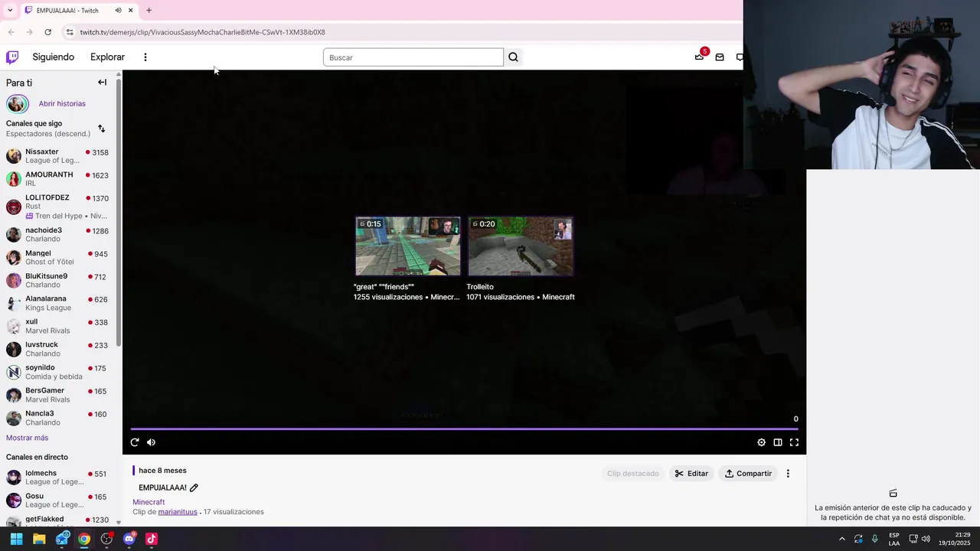Open lolmechs live channel
Viewport: 980px width, 551px height.
point(57,478)
